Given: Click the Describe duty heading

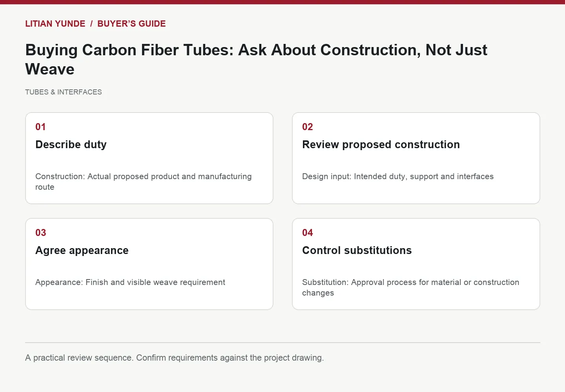Looking at the screenshot, I should pyautogui.click(x=71, y=145).
